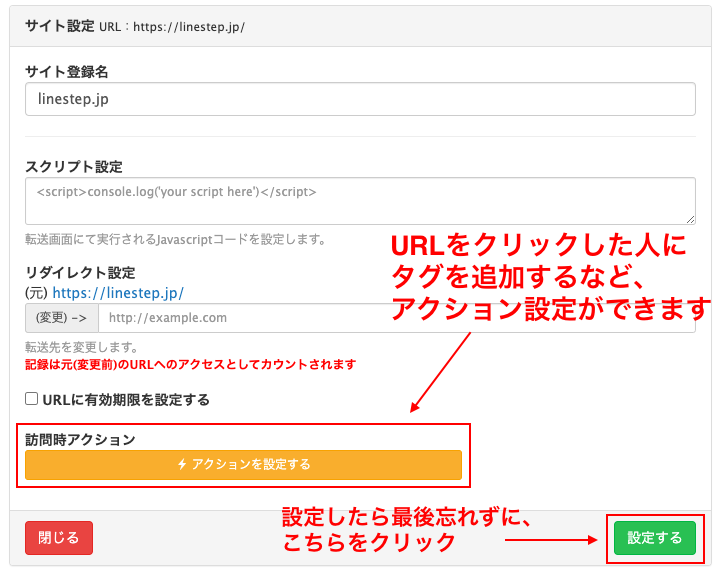Click the textarea resize handle in script box
Image resolution: width=722 pixels, height=574 pixels.
690,220
